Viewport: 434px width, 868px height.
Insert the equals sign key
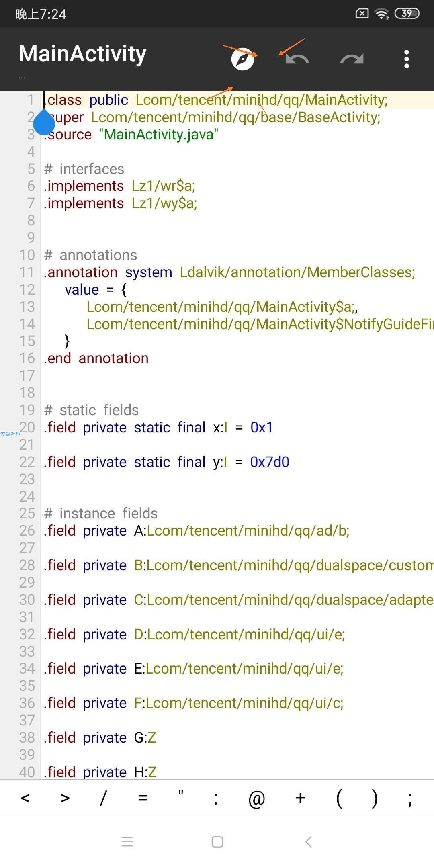point(143,798)
